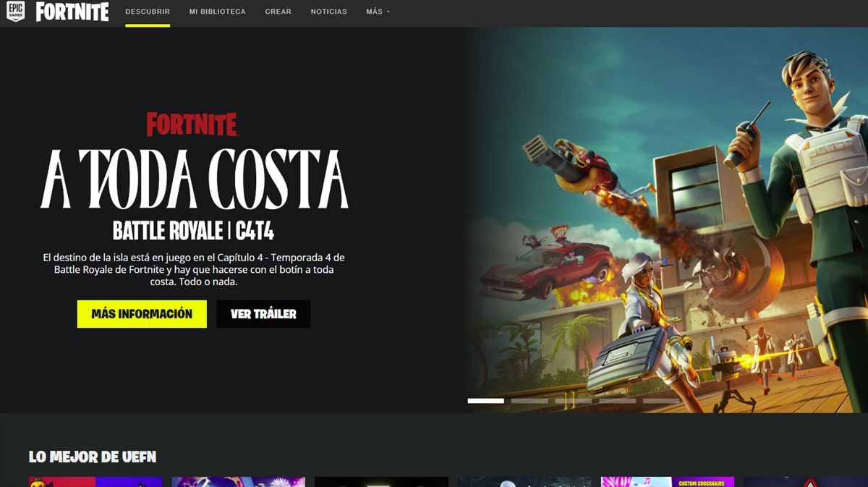Image resolution: width=868 pixels, height=487 pixels.
Task: Click the Más información button
Action: (x=142, y=314)
